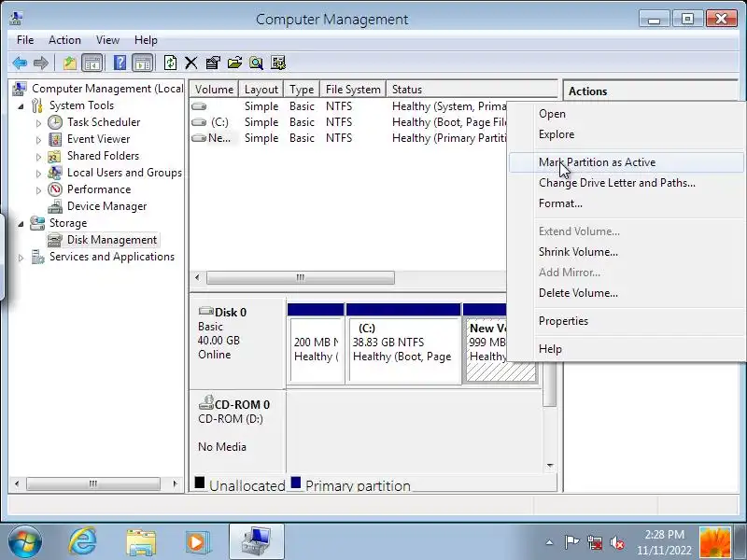747x560 pixels.
Task: Select Shrink Volume... in the context menu
Action: pos(626,252)
